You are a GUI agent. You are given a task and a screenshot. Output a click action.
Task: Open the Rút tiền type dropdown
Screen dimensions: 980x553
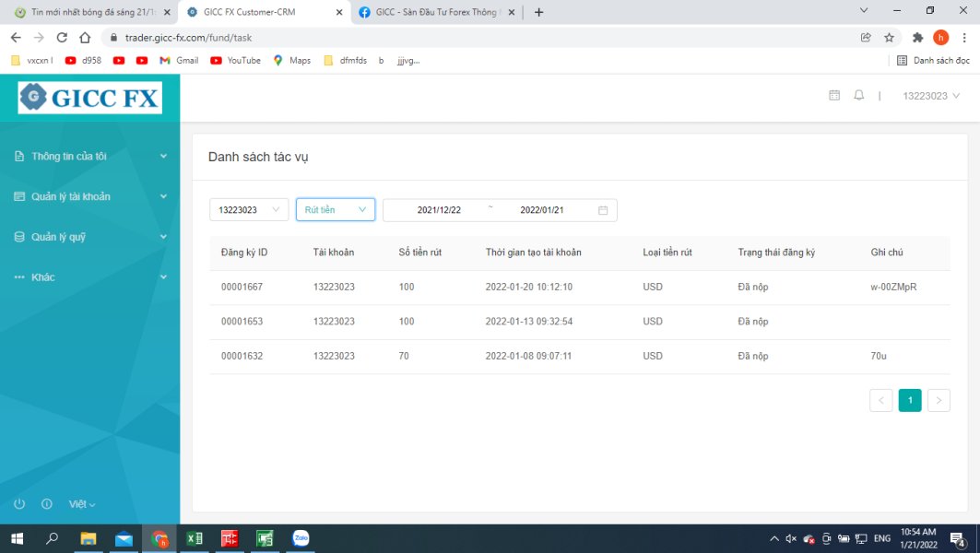coord(335,210)
